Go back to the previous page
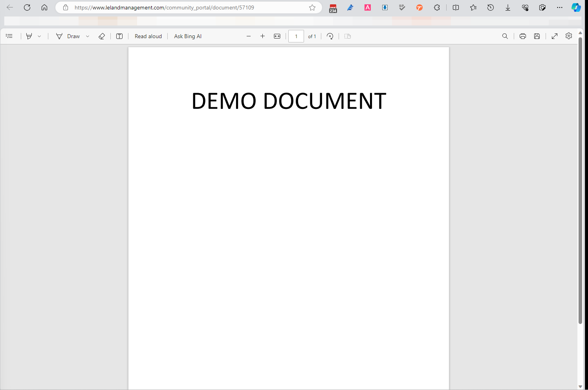This screenshot has width=588, height=390. click(x=10, y=7)
